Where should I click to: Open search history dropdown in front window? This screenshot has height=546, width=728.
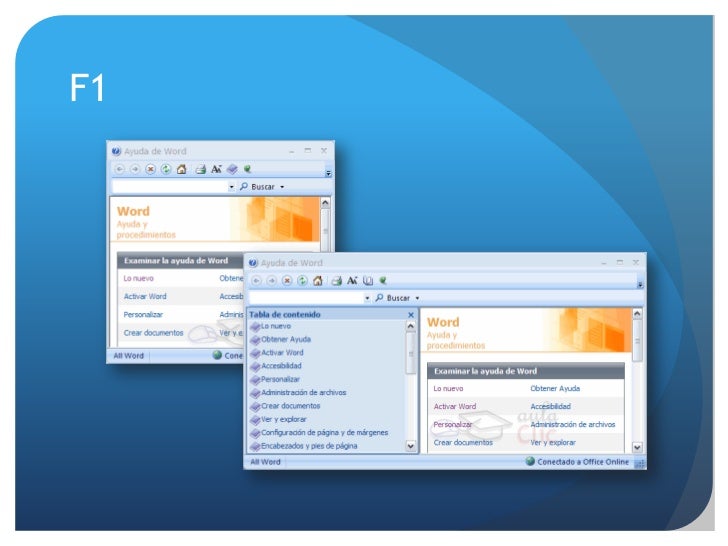(x=367, y=298)
